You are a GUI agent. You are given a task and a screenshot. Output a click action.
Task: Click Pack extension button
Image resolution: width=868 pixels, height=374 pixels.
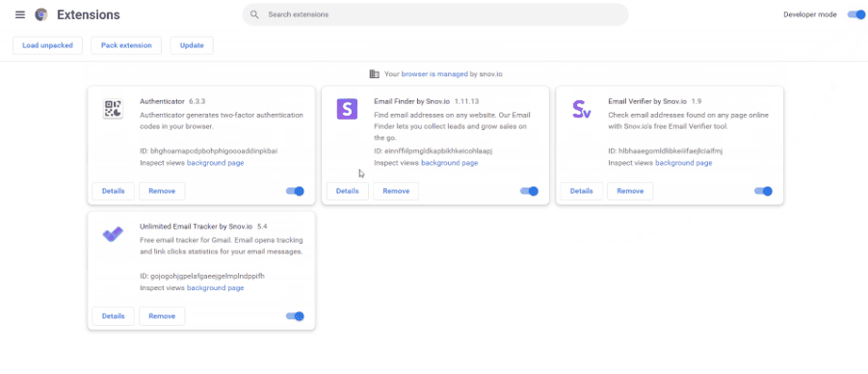(126, 45)
